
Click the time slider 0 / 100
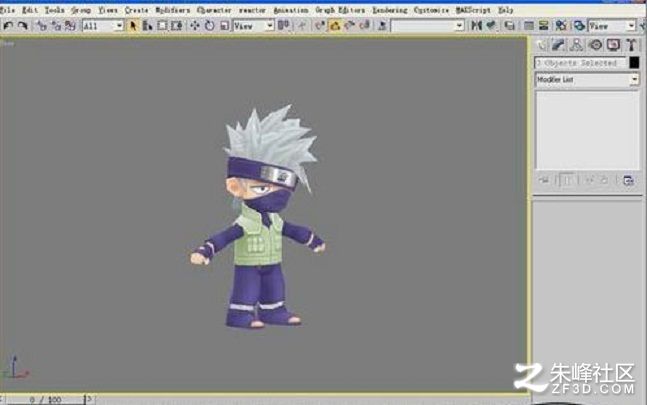(x=46, y=399)
